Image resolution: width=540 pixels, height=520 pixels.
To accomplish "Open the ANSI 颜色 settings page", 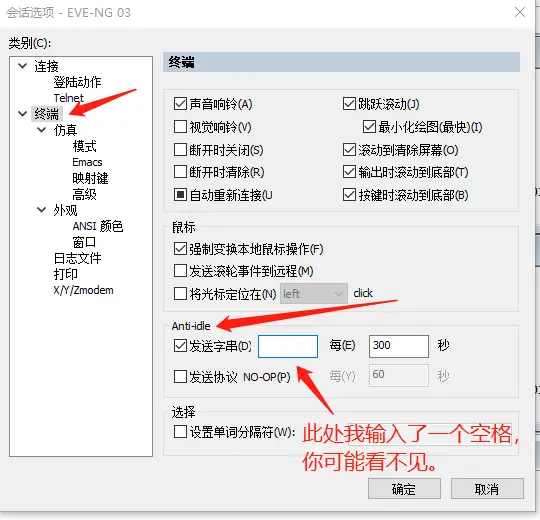I will [98, 226].
